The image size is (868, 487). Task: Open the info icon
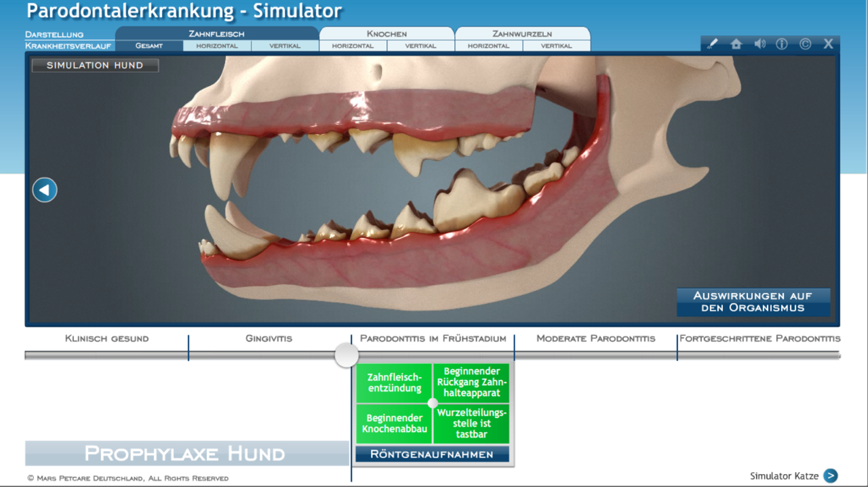pyautogui.click(x=782, y=44)
